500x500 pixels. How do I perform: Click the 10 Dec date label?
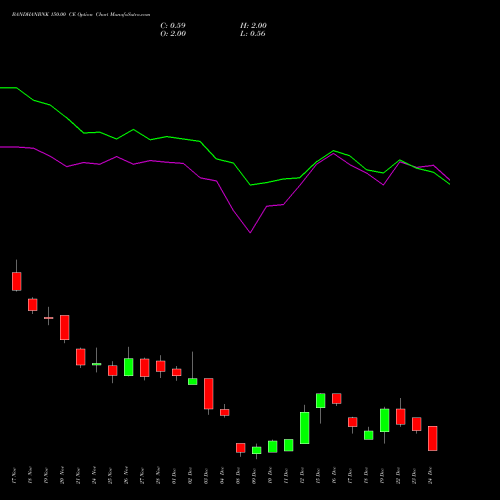270,476
